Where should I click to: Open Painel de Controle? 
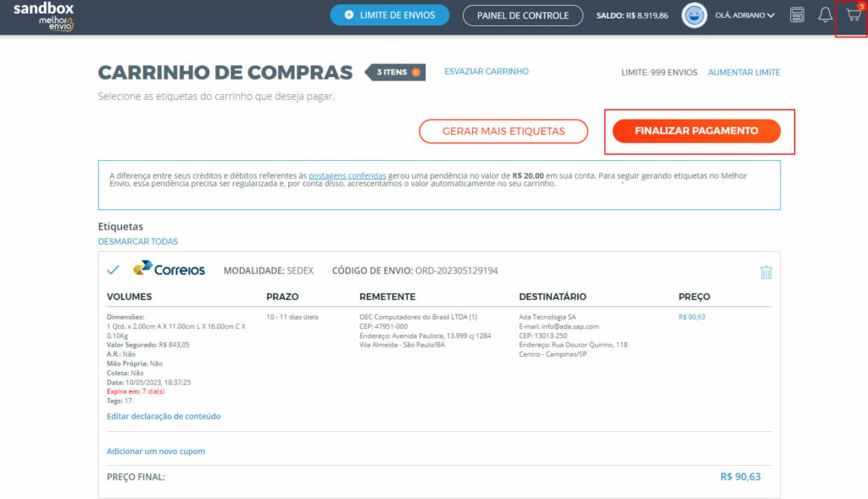click(522, 14)
